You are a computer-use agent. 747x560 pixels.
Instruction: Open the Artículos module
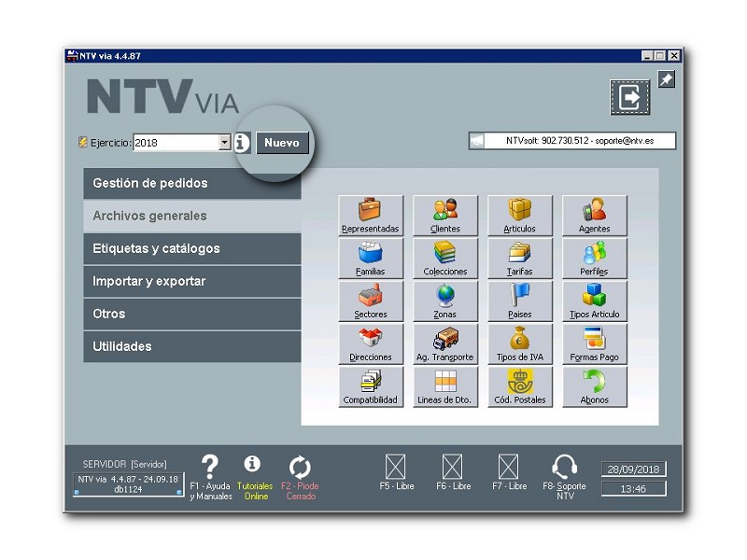click(x=520, y=216)
